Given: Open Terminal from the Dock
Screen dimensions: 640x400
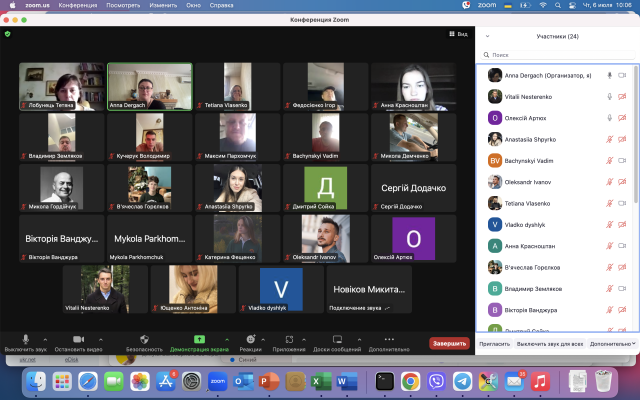Looking at the screenshot, I should [385, 382].
